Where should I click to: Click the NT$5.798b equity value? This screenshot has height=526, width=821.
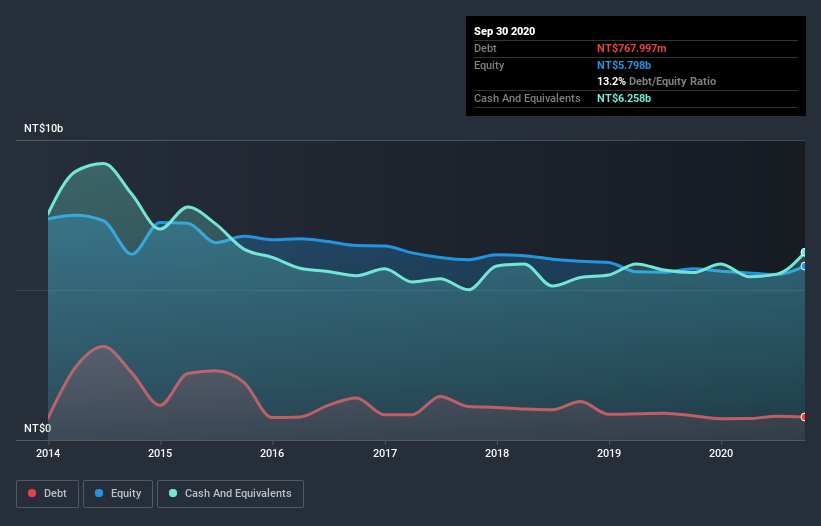click(x=624, y=65)
